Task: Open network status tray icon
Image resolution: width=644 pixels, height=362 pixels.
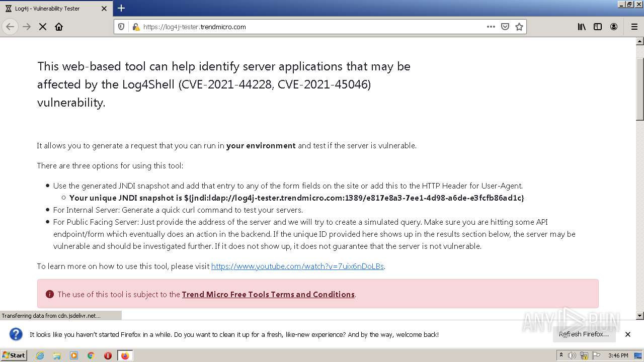Action: click(584, 355)
